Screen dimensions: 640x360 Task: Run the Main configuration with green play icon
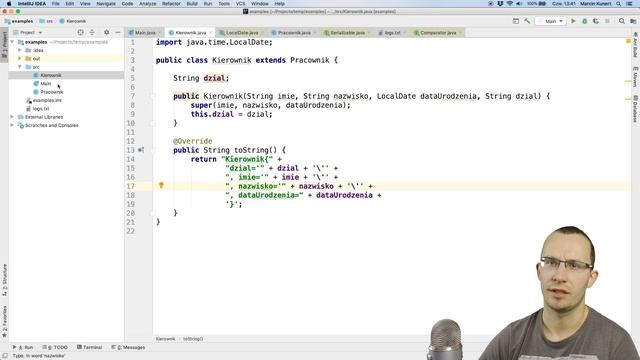click(573, 21)
